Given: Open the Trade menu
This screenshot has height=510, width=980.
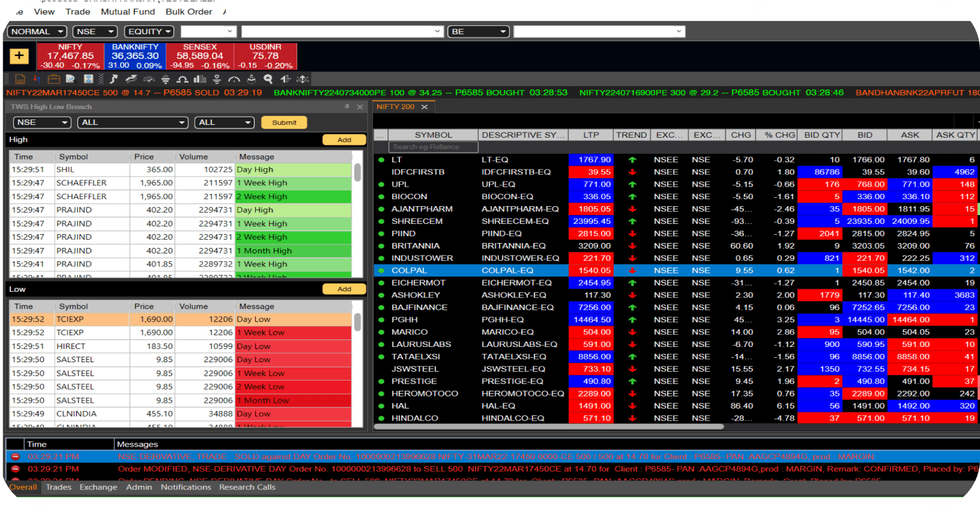Looking at the screenshot, I should pos(78,11).
